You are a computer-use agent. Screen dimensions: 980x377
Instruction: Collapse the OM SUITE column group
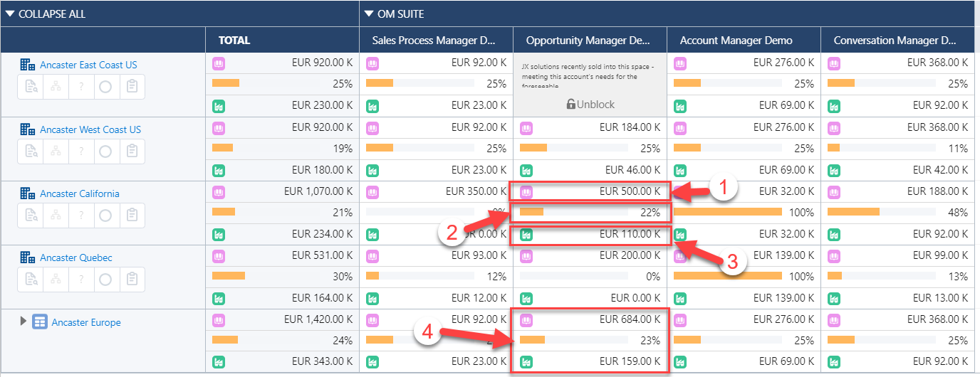[368, 14]
